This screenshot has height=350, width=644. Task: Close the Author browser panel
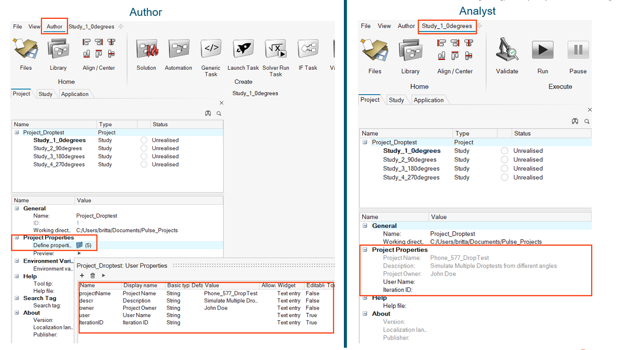221,103
